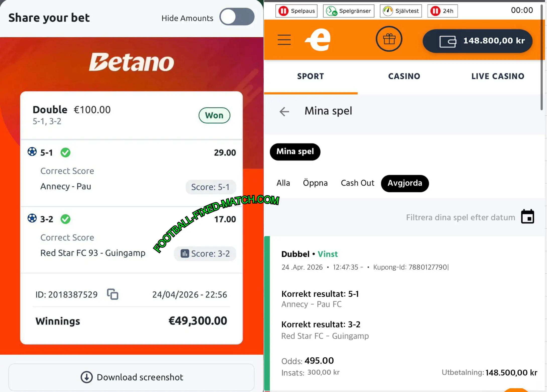Open the calendar date filter icon
Viewport: 547px width, 392px height.
[x=527, y=216]
